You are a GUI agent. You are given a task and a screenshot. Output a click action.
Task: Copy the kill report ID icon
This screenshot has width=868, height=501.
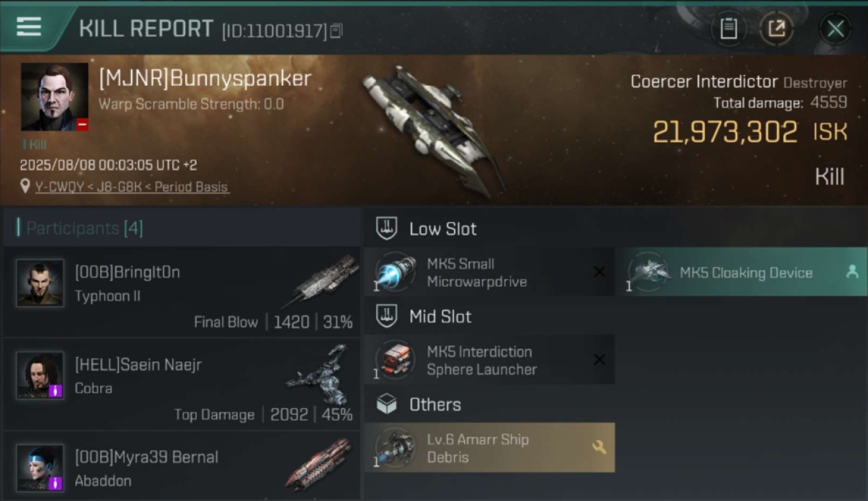pos(337,31)
